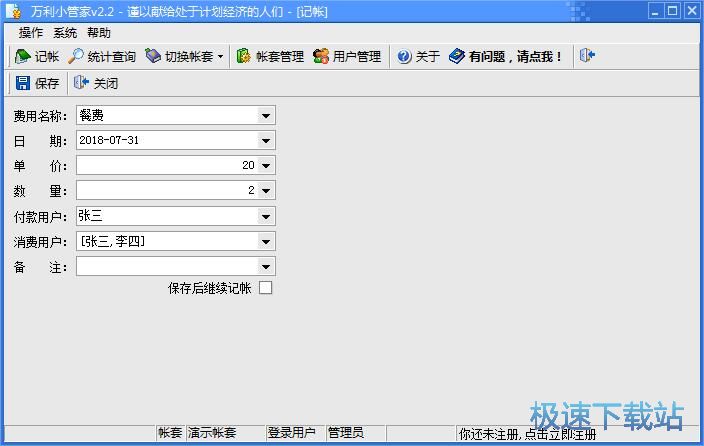Click 有问题，请点我！ help book icon
Image resolution: width=704 pixels, height=446 pixels.
coord(457,56)
